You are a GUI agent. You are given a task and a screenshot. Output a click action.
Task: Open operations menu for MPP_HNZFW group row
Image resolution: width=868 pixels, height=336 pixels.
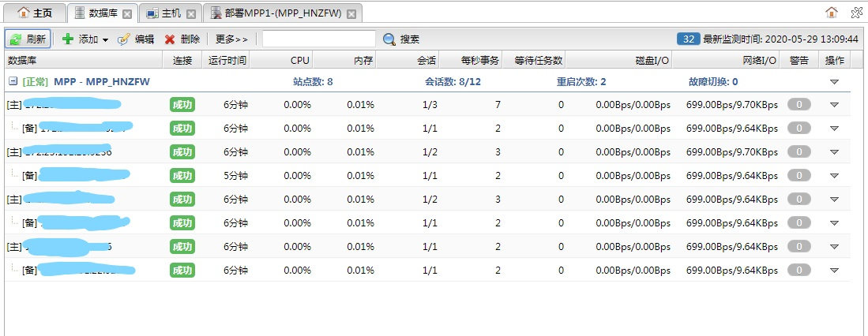[x=834, y=82]
